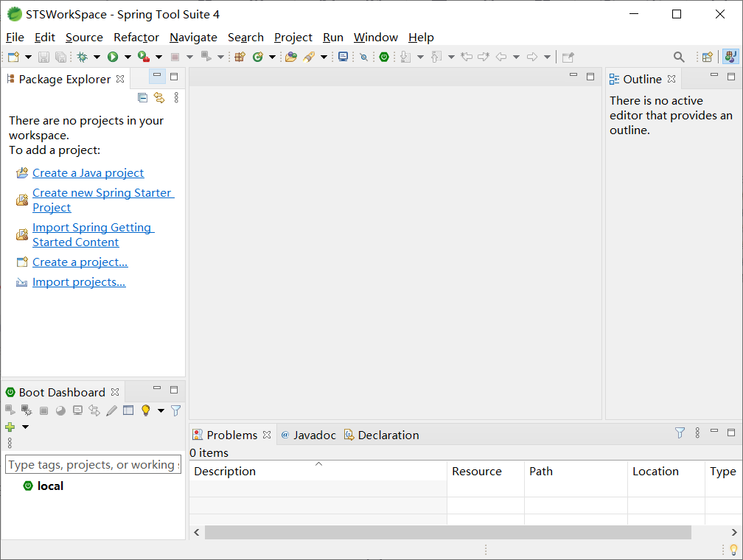
Task: Click the Resource column header
Action: tap(486, 472)
